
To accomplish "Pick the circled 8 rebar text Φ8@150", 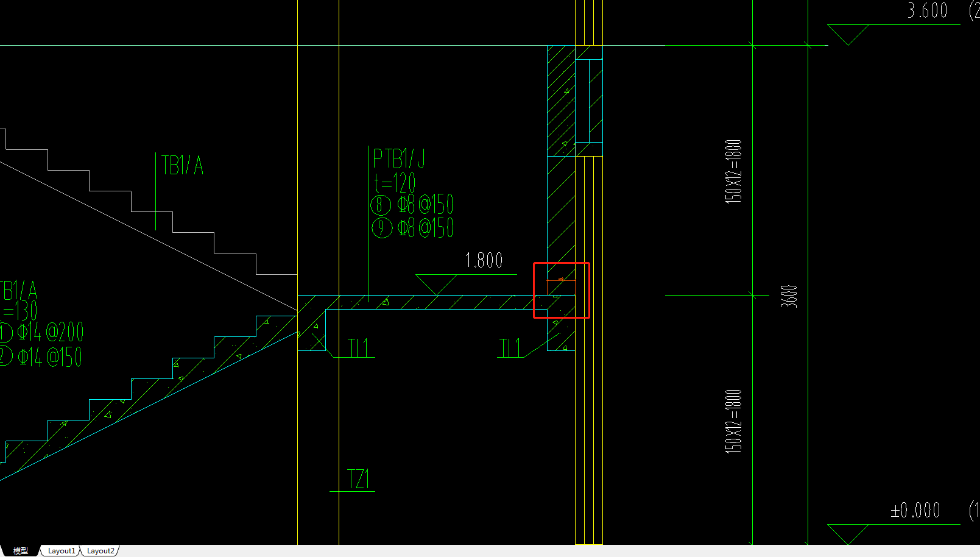I will coord(412,205).
